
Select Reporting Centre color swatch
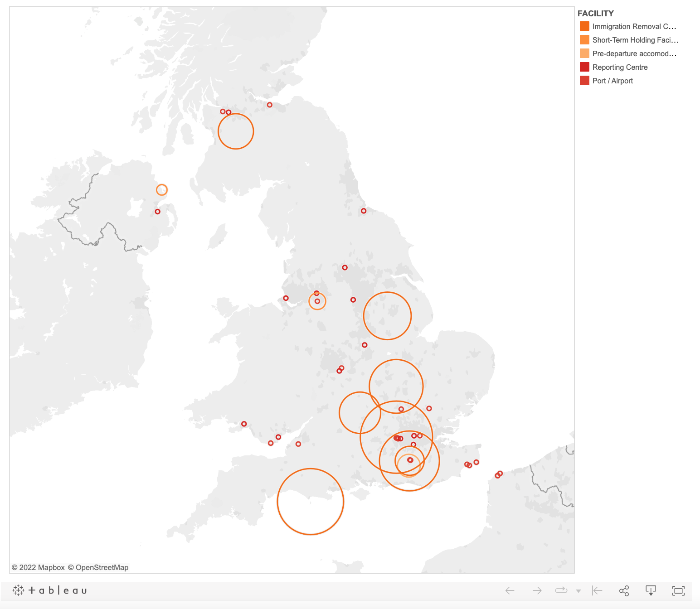(584, 67)
